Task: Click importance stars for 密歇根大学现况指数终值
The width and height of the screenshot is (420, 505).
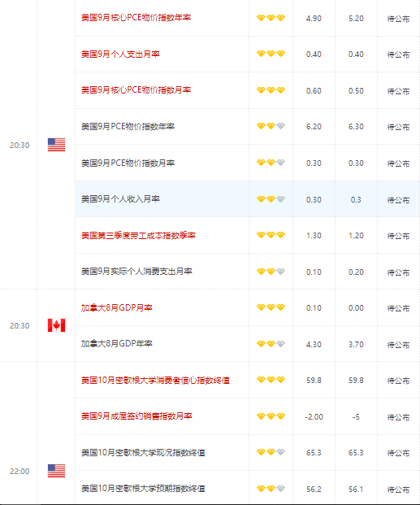Action: [x=271, y=452]
